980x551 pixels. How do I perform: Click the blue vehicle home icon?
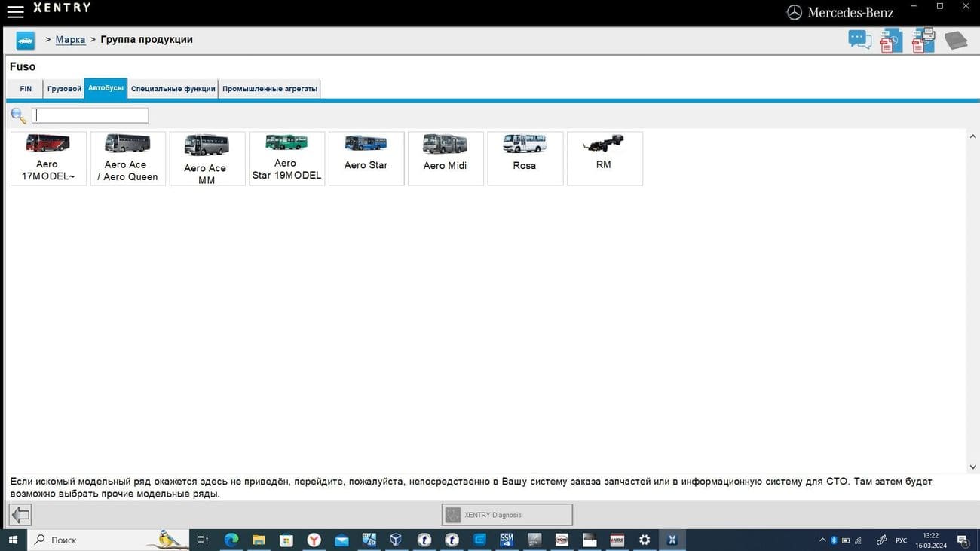pos(26,40)
